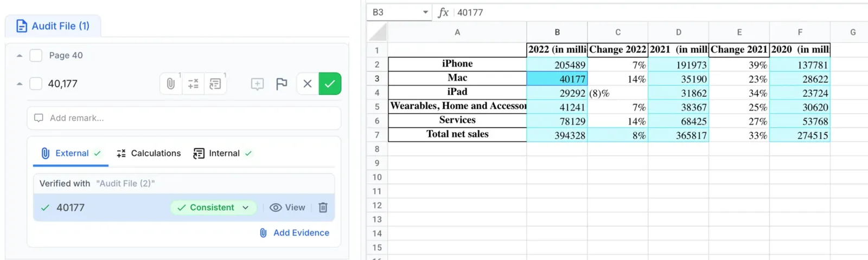Click the highlighted cell 40177 in spreadsheet
The height and width of the screenshot is (260, 868).
pyautogui.click(x=557, y=79)
